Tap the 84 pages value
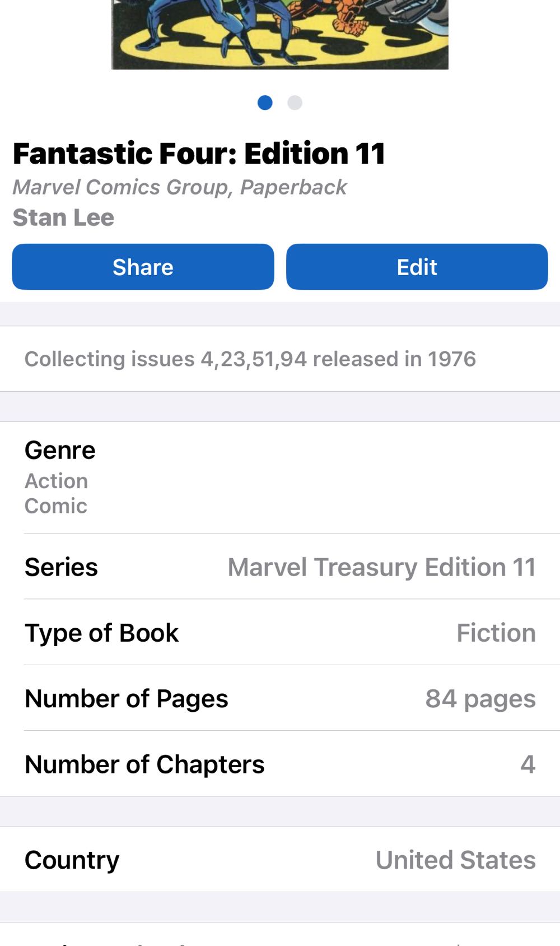This screenshot has width=560, height=946. point(480,699)
